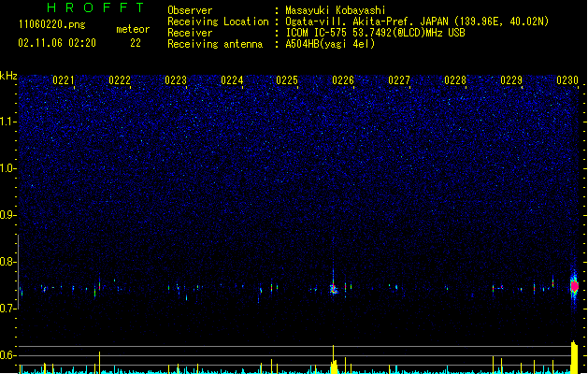Click the date stamp 02.11.06 02:20

pyautogui.click(x=57, y=43)
